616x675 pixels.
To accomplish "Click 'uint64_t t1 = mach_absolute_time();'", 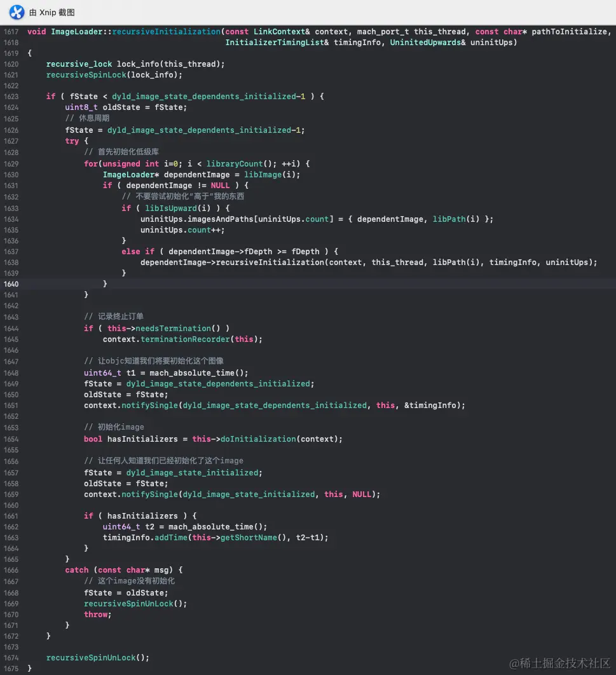I will click(x=166, y=373).
